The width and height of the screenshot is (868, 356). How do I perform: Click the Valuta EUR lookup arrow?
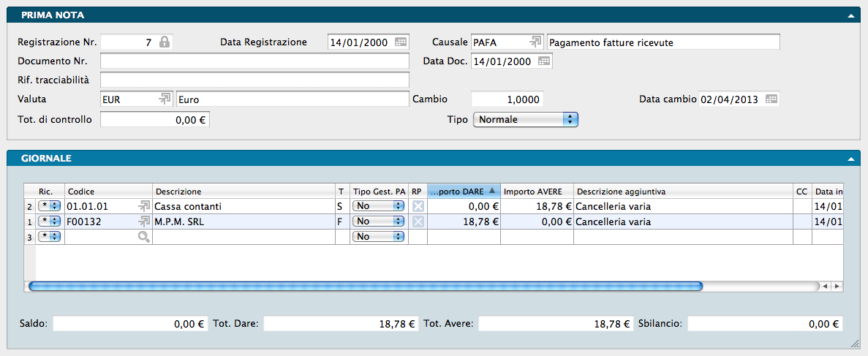(x=165, y=99)
